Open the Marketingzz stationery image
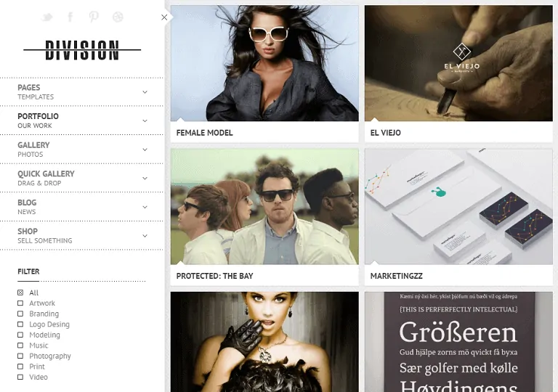Image resolution: width=558 pixels, height=392 pixels. click(458, 207)
